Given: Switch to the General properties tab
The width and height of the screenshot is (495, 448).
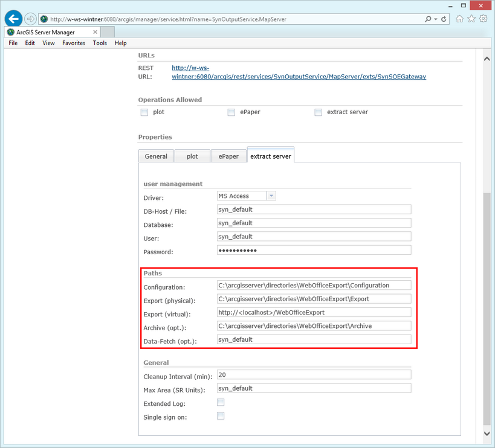Looking at the screenshot, I should pos(155,155).
